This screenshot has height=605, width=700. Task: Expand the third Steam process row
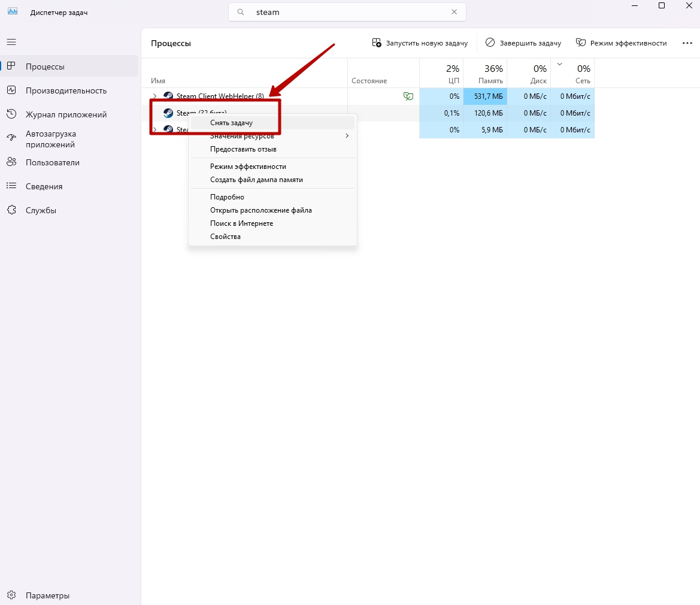(x=155, y=129)
